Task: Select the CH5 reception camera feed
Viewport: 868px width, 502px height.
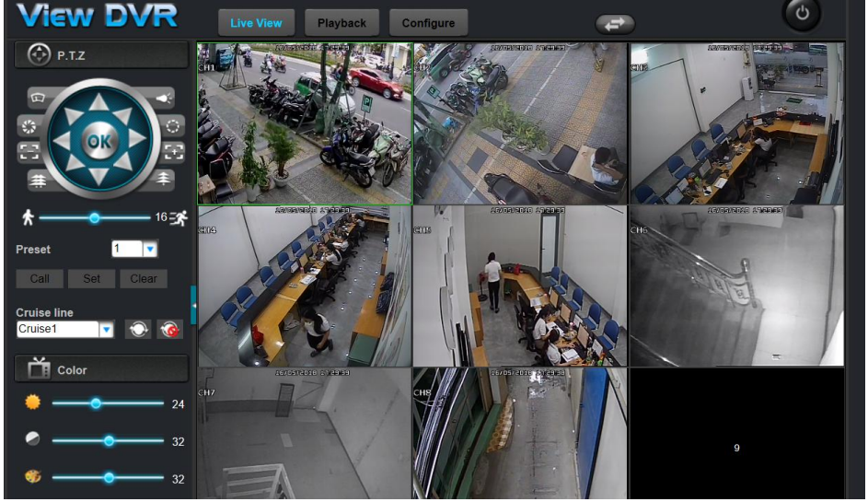Action: click(x=520, y=286)
